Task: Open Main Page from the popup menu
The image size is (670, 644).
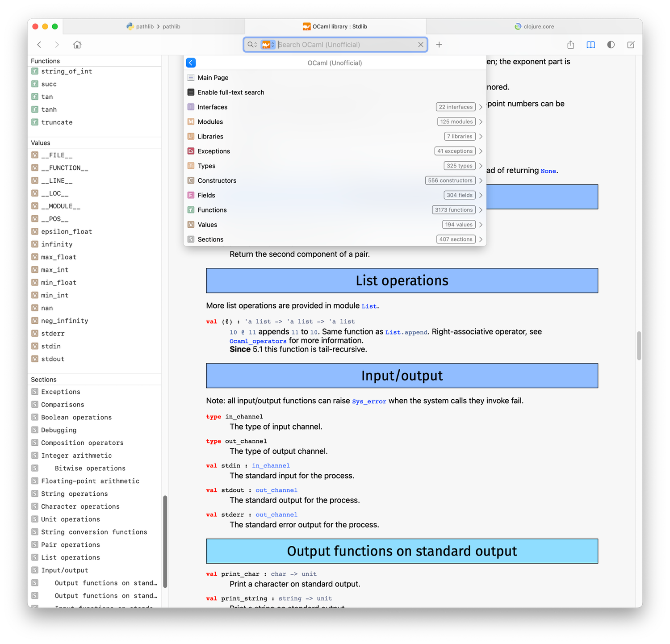Action: [x=335, y=78]
